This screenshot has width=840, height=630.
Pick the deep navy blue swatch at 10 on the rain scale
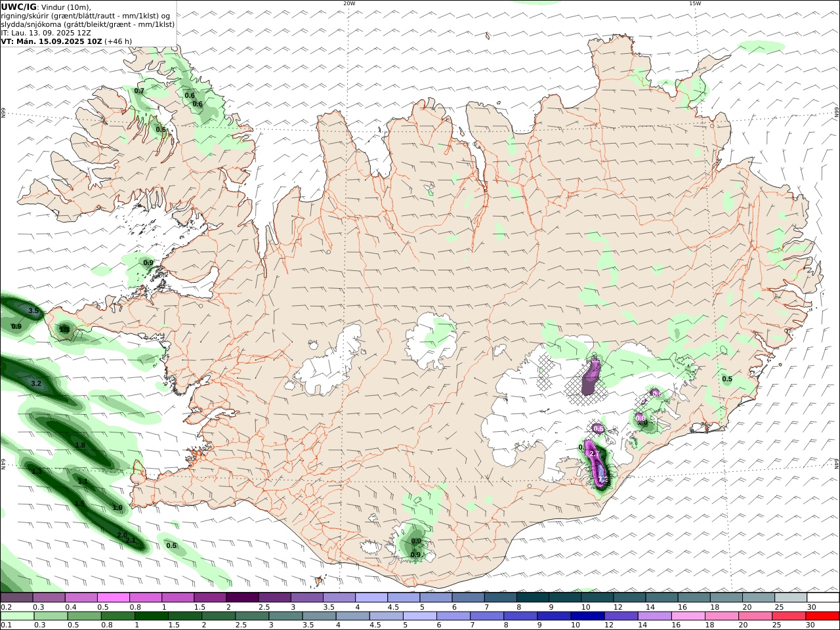tap(587, 616)
